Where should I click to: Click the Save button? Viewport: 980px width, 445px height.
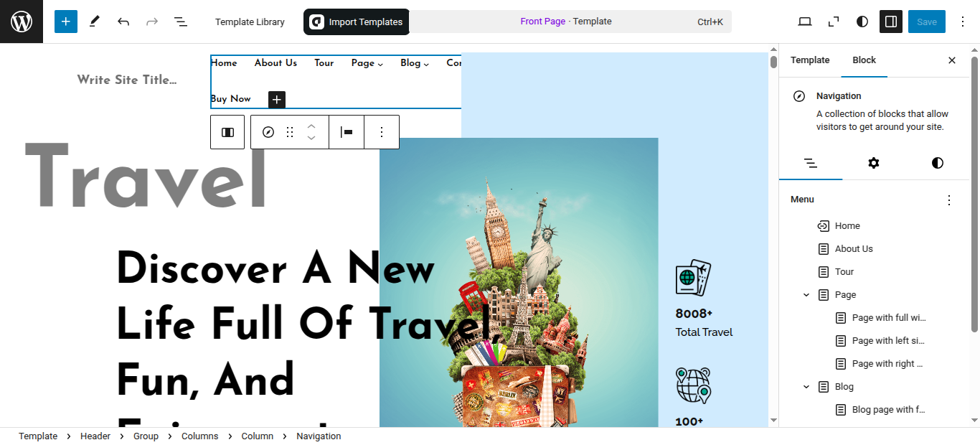tap(927, 22)
